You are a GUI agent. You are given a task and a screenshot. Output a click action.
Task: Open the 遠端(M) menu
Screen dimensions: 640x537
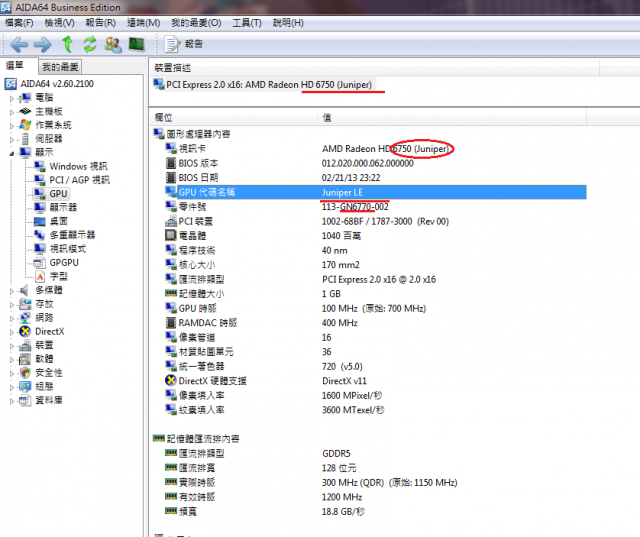(143, 23)
